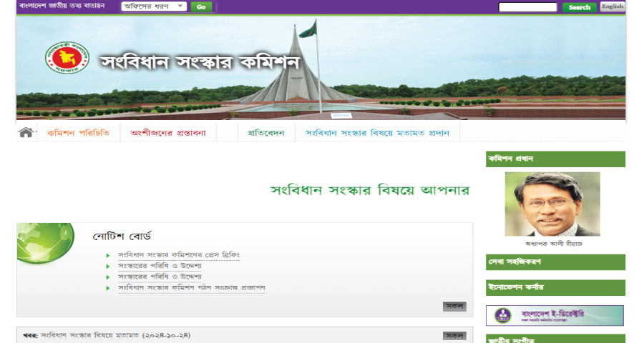Click the scrolling সংবিধান সংস্কার বিষয়ে আপনার headline
The width and height of the screenshot is (644, 343).
coord(370,190)
